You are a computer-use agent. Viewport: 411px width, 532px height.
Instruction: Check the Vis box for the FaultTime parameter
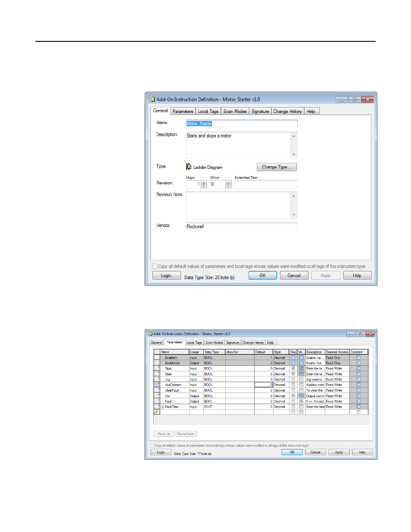[x=301, y=407]
